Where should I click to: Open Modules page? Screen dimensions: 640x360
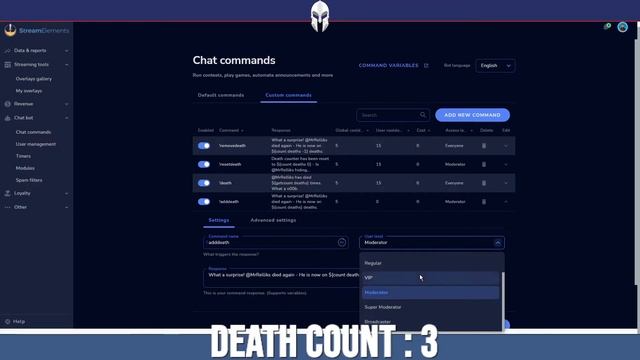(x=25, y=168)
